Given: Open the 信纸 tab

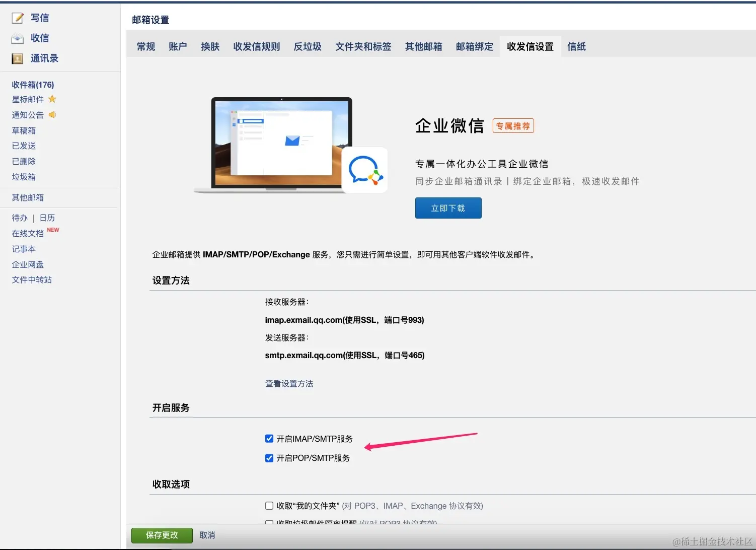Looking at the screenshot, I should (576, 46).
